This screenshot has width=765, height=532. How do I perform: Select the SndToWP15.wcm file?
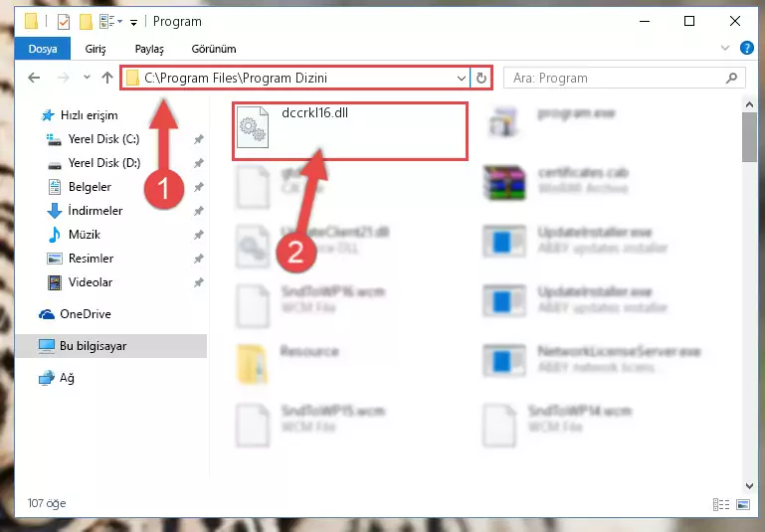[x=310, y=425]
